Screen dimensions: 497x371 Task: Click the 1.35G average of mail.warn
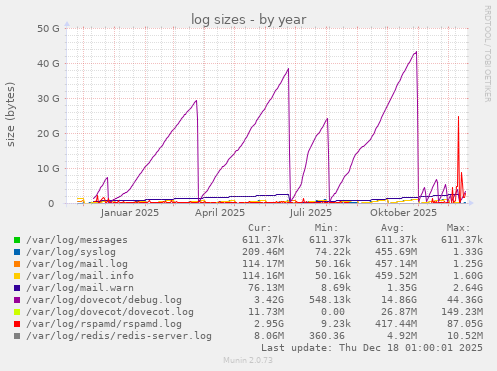pos(402,288)
